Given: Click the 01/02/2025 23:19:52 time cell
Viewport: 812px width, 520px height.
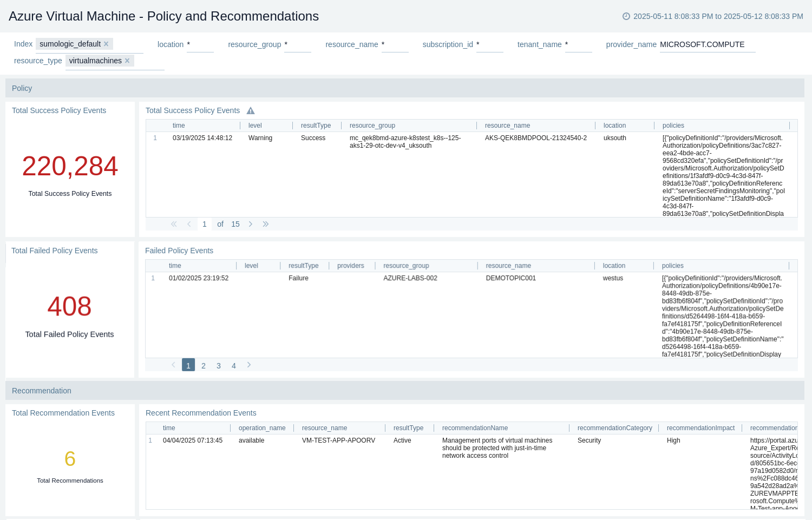Looking at the screenshot, I should 199,278.
